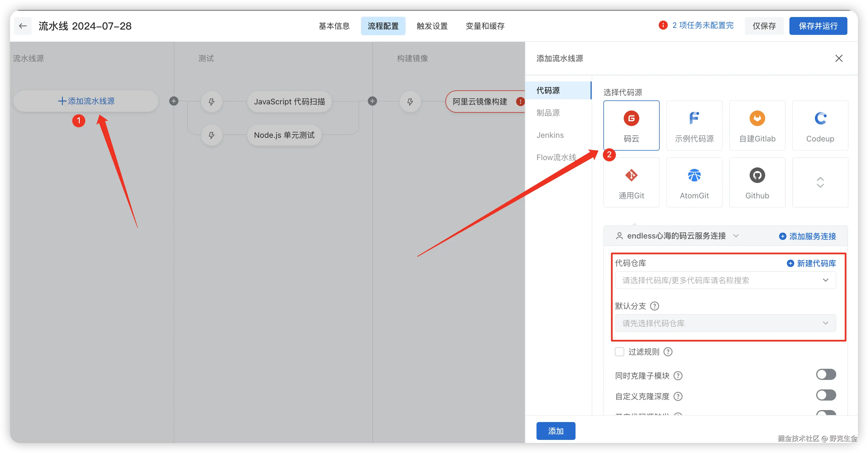Expand more code sources with the up-down chevron tile

coord(820,182)
